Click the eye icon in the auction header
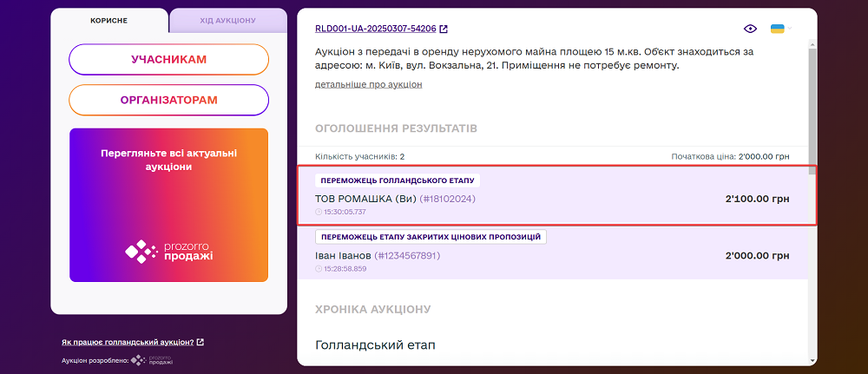The image size is (868, 374). (x=751, y=29)
